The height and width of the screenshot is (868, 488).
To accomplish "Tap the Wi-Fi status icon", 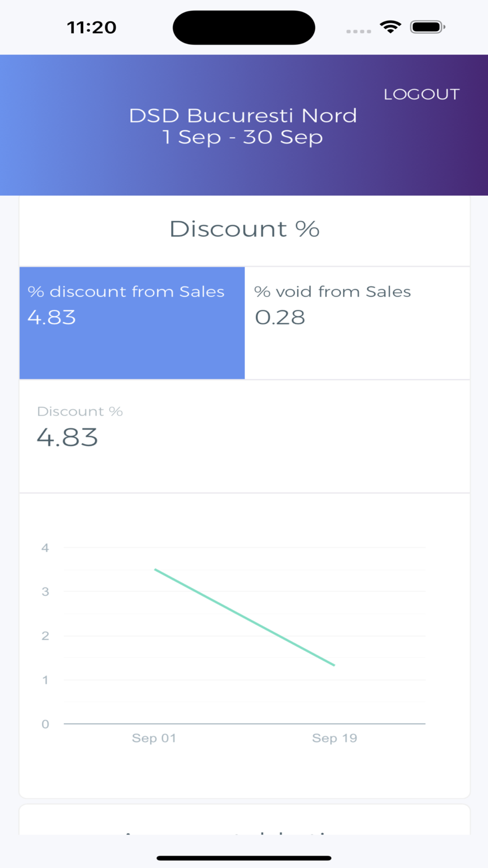I will point(390,27).
